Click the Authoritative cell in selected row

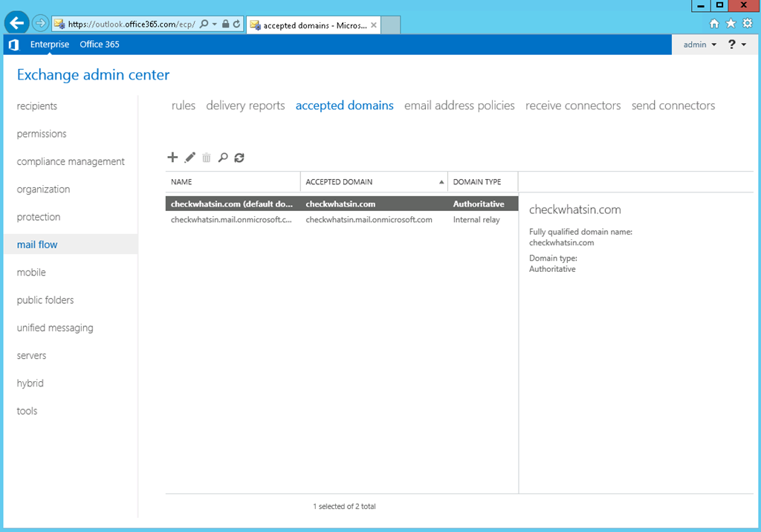point(479,204)
